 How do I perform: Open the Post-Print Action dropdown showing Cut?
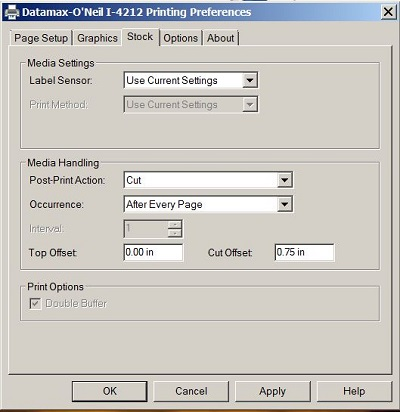208,180
